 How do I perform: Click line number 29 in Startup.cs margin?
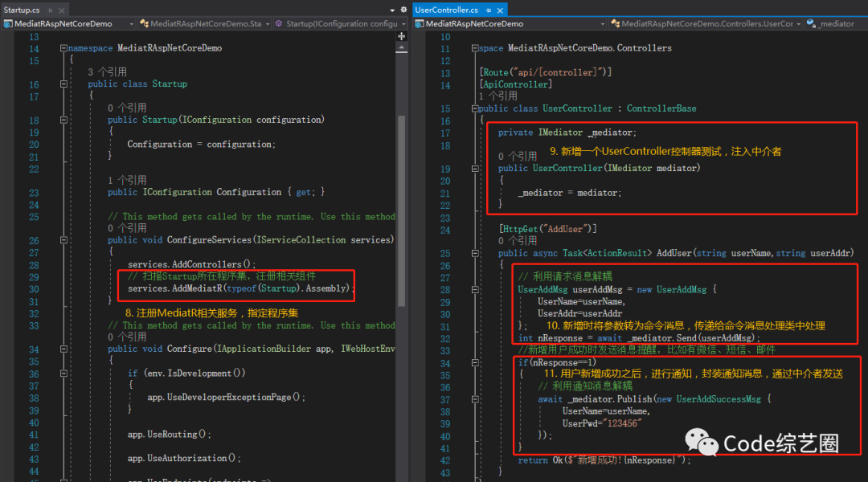34,277
